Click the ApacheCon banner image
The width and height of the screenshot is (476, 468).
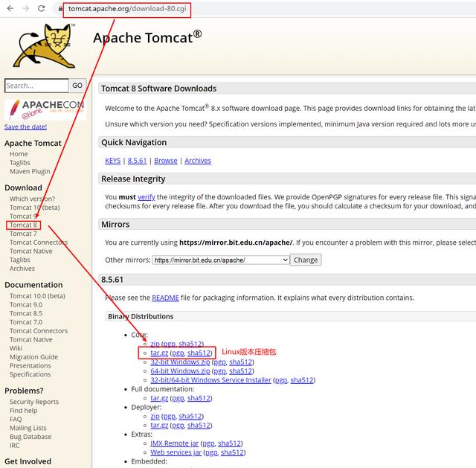click(45, 109)
